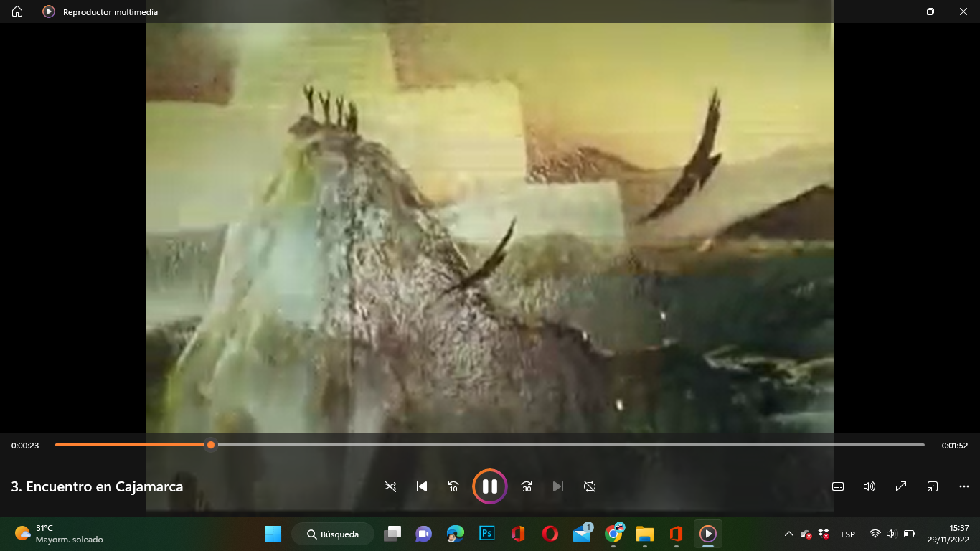Screen dimensions: 980x551
Task: Click the orange seek bar handle
Action: (211, 445)
